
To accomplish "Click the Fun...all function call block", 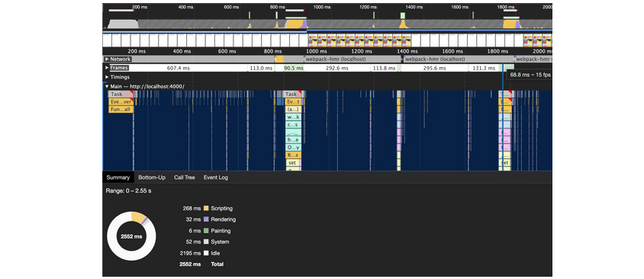I will [x=121, y=109].
